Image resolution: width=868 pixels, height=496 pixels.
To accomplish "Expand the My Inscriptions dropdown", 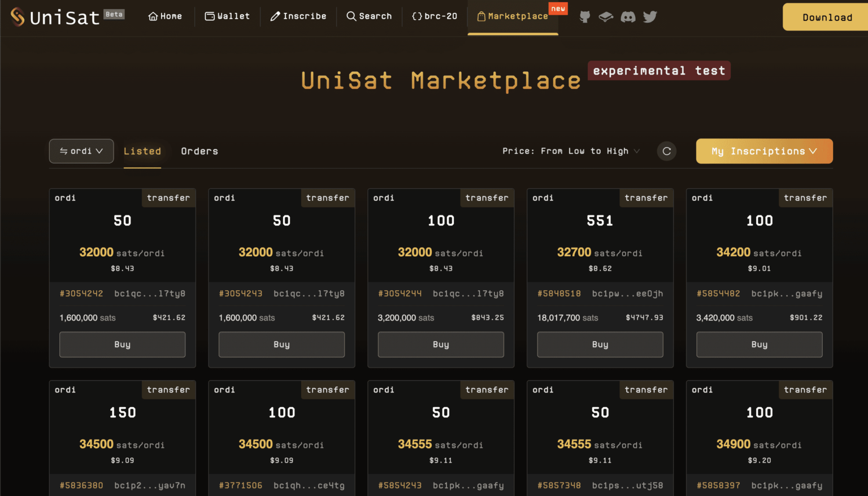I will click(765, 151).
